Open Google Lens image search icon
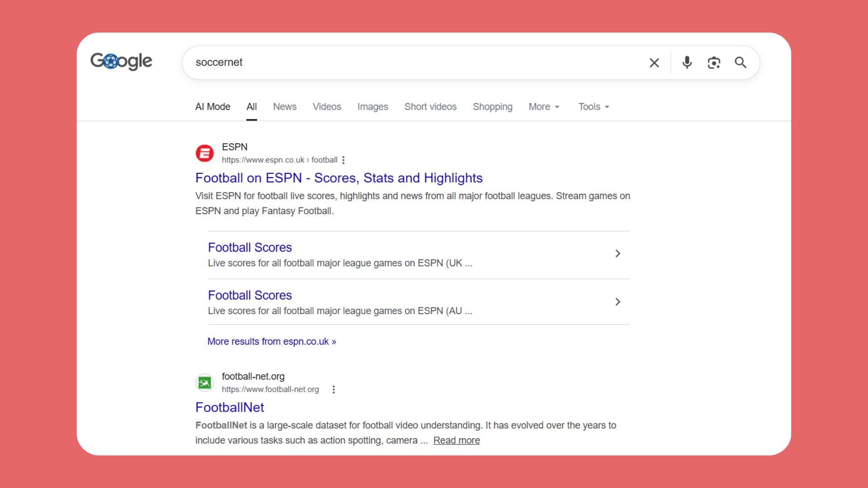The height and width of the screenshot is (488, 868). point(714,63)
